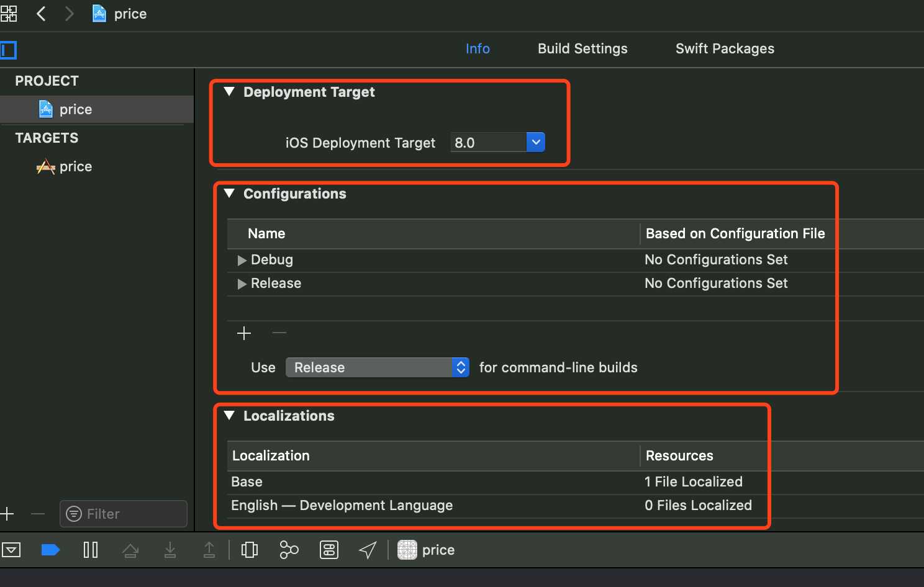Image resolution: width=924 pixels, height=587 pixels.
Task: Collapse the Localizations section
Action: 229,416
